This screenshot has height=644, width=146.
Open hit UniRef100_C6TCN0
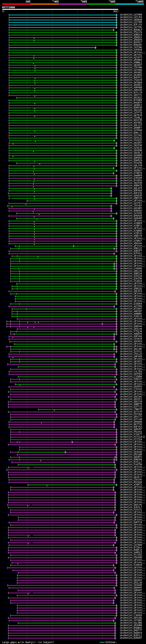(131, 48)
